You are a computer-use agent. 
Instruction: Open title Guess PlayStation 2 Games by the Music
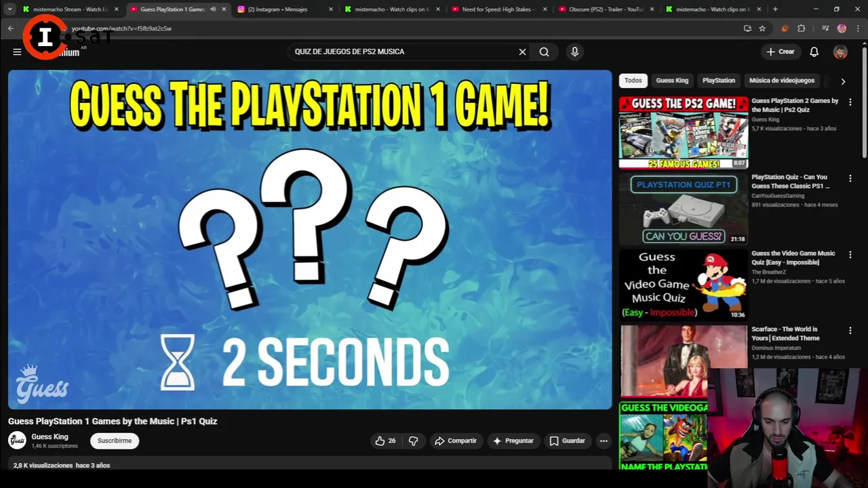pos(795,105)
